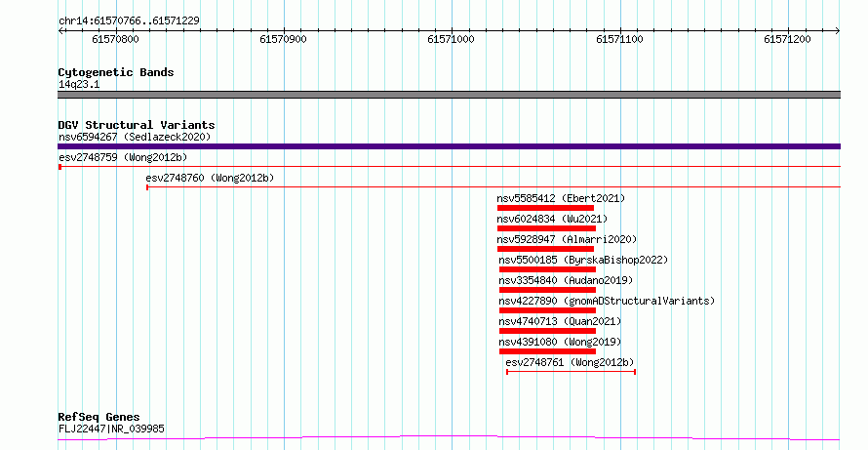The height and width of the screenshot is (450, 868).
Task: Click the DGV Structural Variants track title
Action: point(137,125)
